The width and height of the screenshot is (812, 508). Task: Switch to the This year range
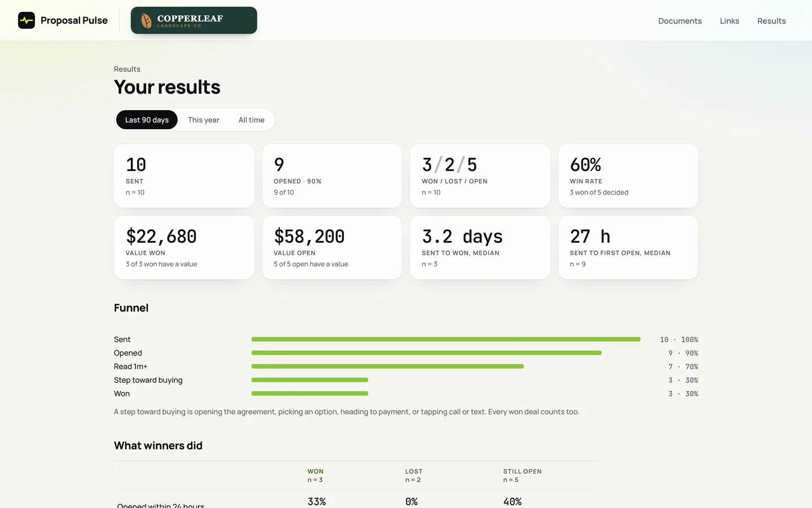(204, 120)
